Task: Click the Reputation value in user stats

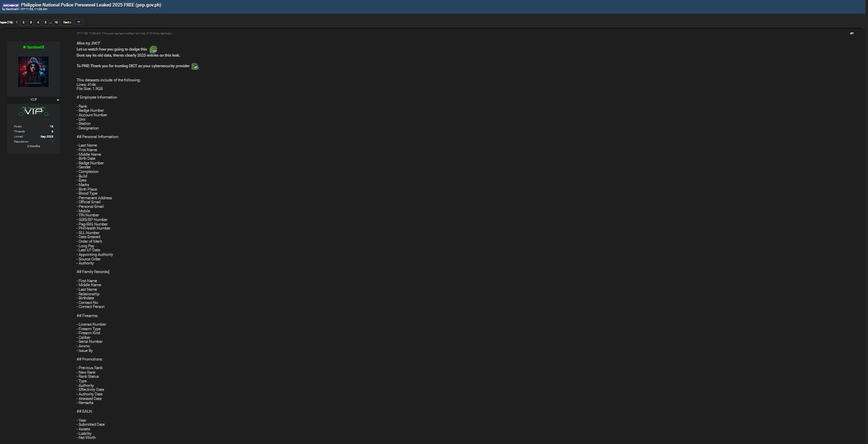Action: coord(52,142)
